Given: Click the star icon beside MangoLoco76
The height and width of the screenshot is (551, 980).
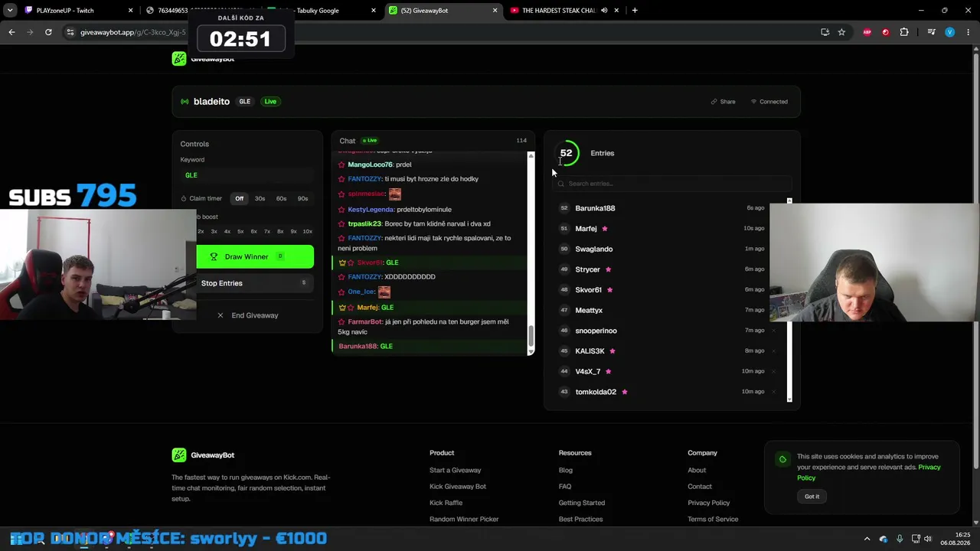Looking at the screenshot, I should 341,165.
